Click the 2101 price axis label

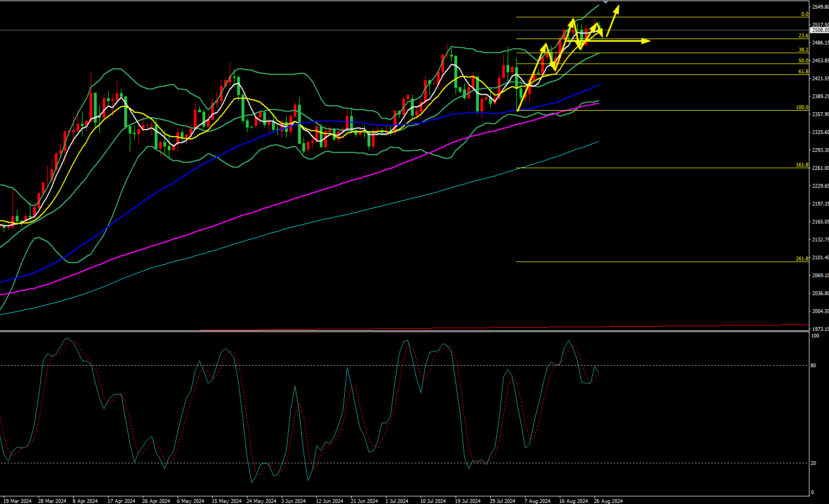click(820, 258)
